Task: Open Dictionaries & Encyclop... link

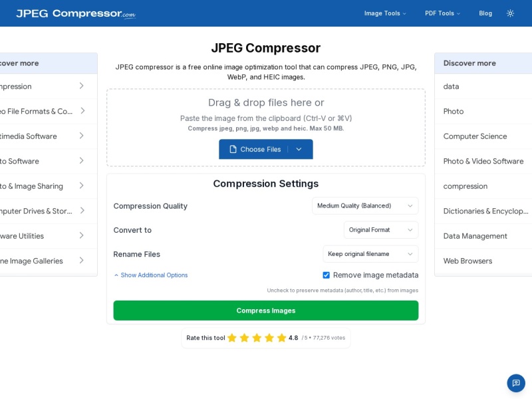Action: coord(483,211)
